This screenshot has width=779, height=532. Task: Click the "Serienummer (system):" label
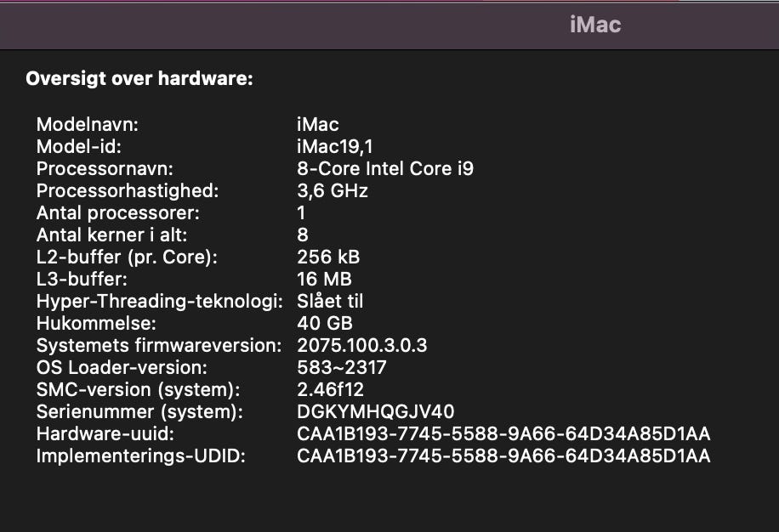[140, 412]
